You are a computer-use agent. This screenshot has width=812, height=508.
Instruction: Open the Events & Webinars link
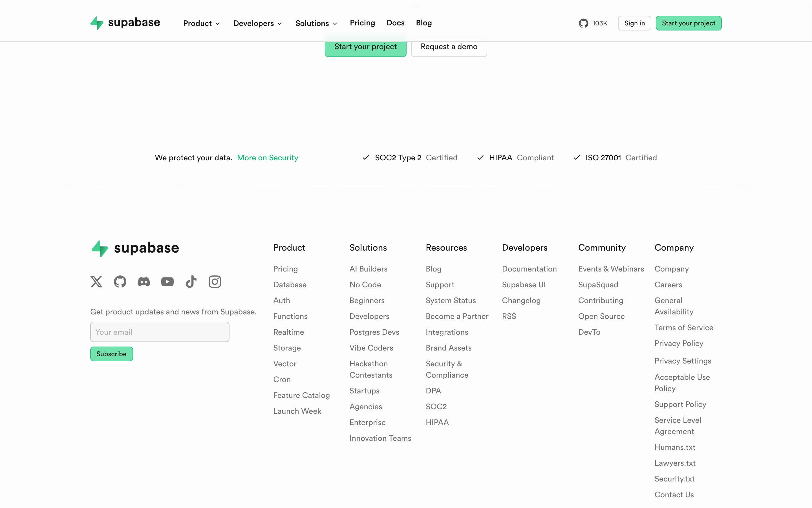tap(611, 269)
